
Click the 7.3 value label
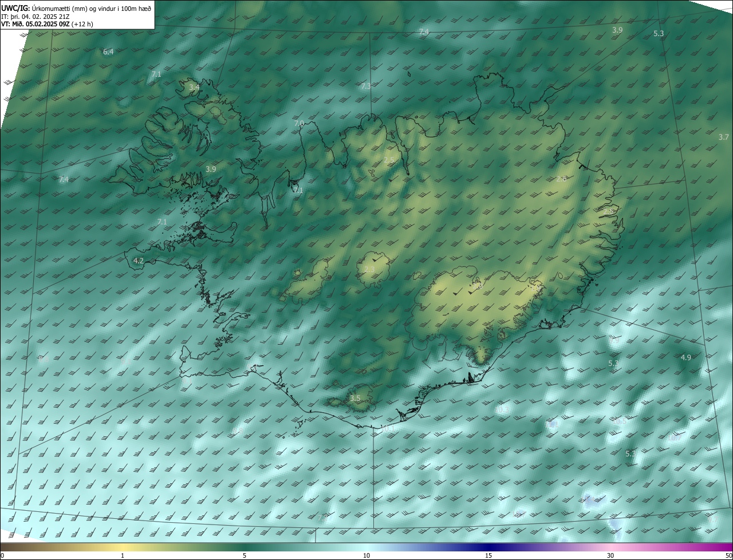365,86
